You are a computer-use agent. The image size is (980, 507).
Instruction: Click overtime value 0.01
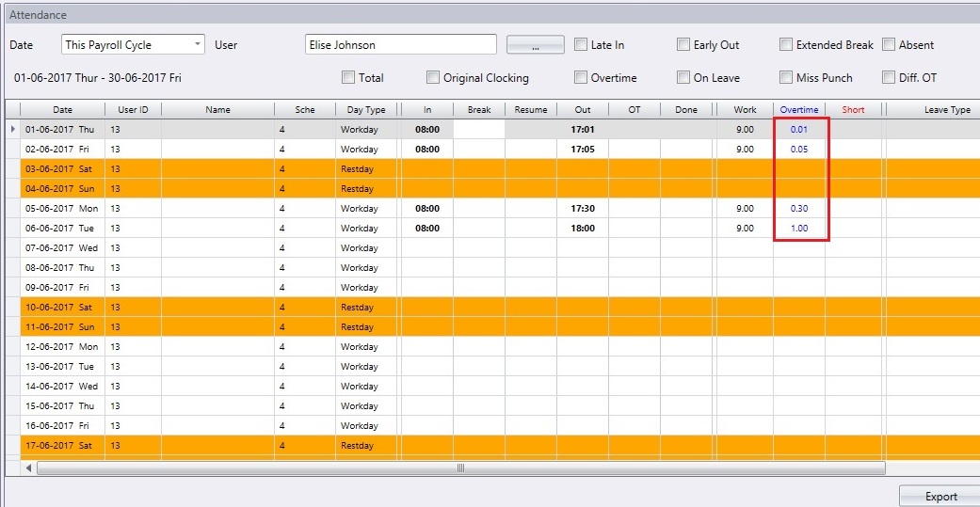click(x=799, y=129)
